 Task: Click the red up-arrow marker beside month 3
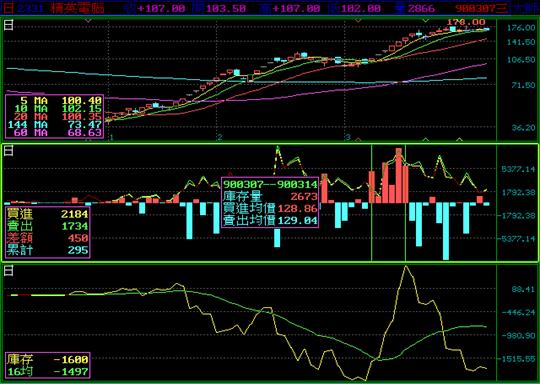(357, 139)
